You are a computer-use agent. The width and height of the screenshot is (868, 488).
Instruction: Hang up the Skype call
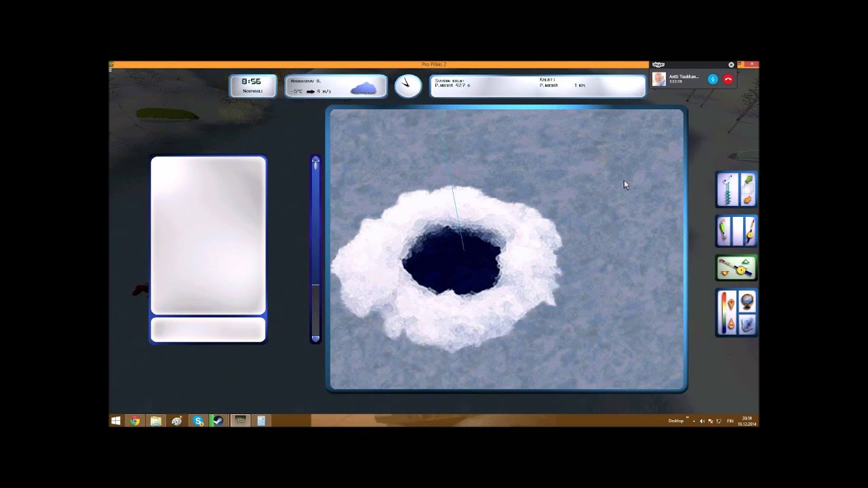(728, 79)
